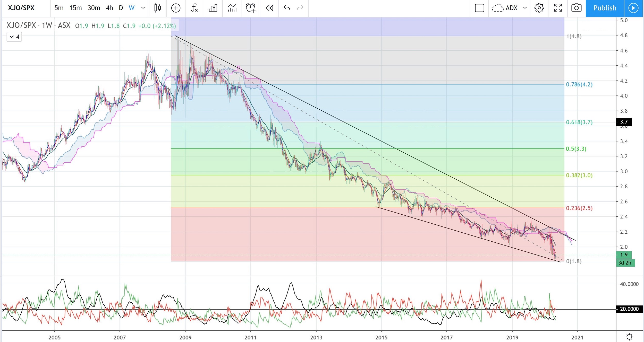This screenshot has width=644, height=342.
Task: Switch to the 4h timeframe
Action: click(109, 8)
